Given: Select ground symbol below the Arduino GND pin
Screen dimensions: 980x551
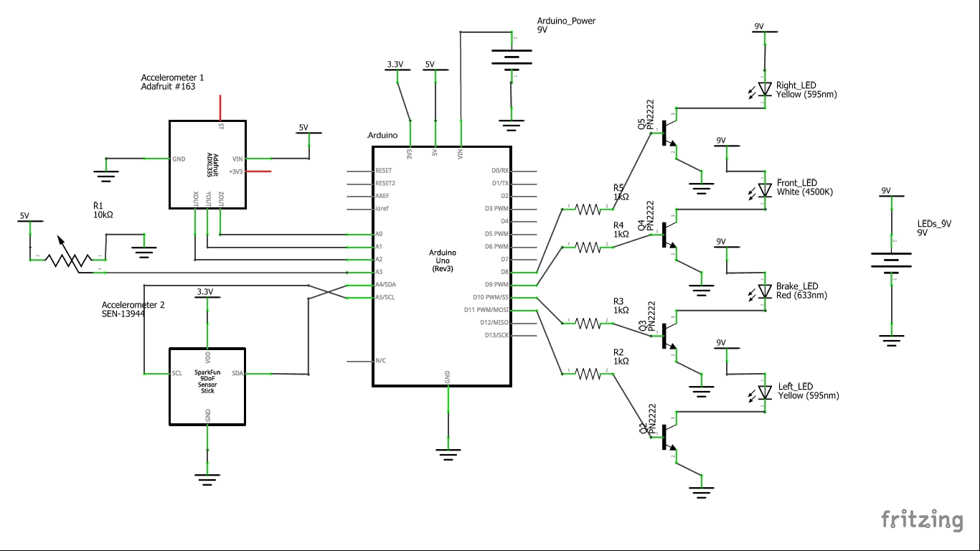Looking at the screenshot, I should click(x=448, y=453).
